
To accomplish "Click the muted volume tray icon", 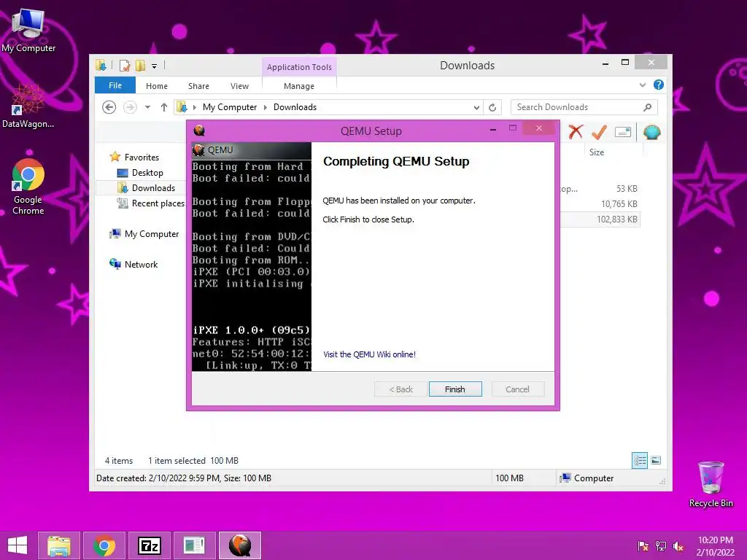I will point(678,546).
